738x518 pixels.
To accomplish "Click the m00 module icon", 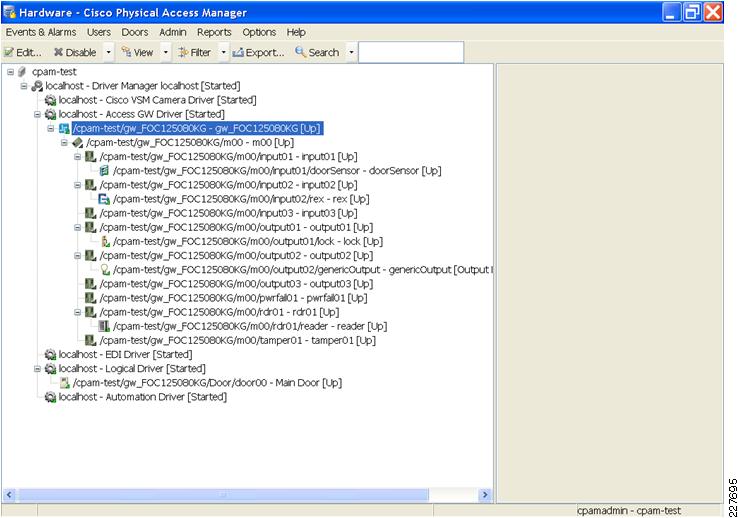I will coord(78,143).
